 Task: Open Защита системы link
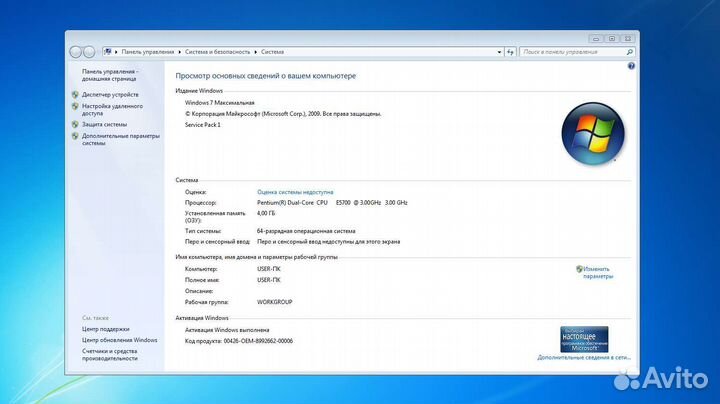104,124
